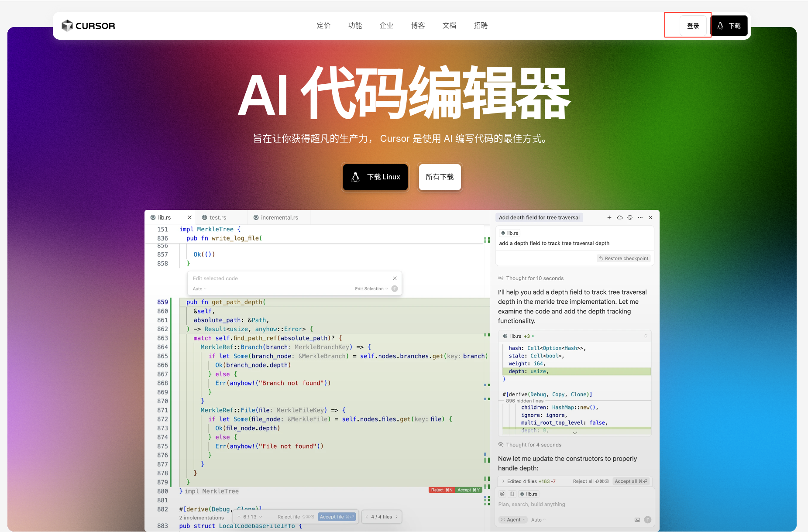The width and height of the screenshot is (808, 532).
Task: Open the Edit Selection dropdown
Action: tap(371, 289)
